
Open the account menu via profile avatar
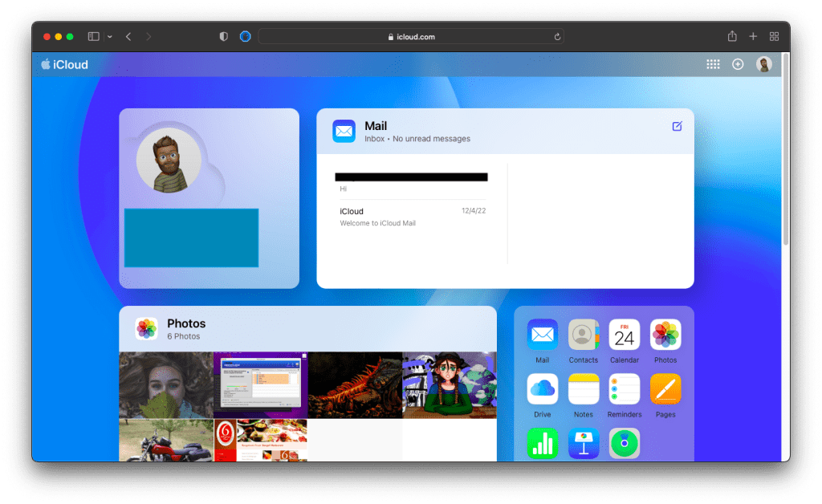(x=763, y=64)
